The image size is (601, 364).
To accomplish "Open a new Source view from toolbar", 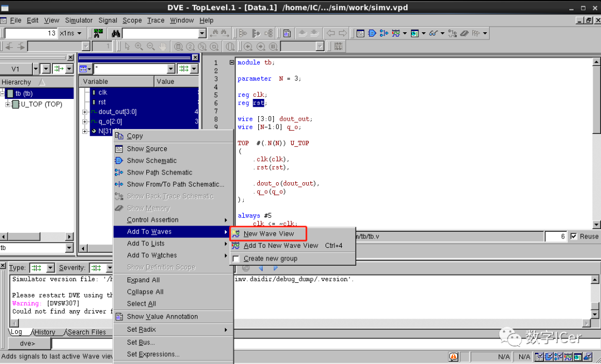I will (361, 33).
